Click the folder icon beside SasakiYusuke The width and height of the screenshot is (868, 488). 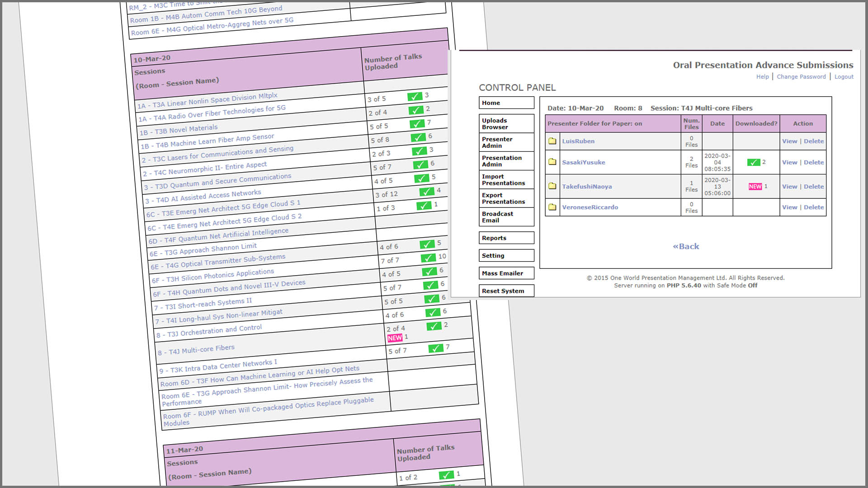pyautogui.click(x=552, y=162)
